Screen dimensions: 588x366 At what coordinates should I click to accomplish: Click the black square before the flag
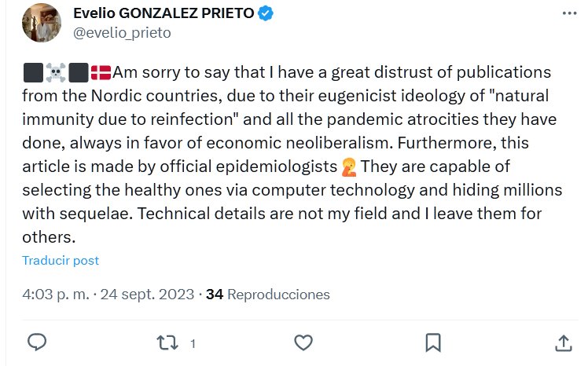[79, 73]
